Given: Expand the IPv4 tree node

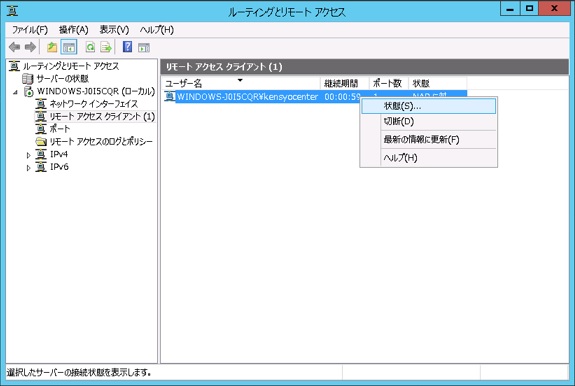Looking at the screenshot, I should point(28,155).
